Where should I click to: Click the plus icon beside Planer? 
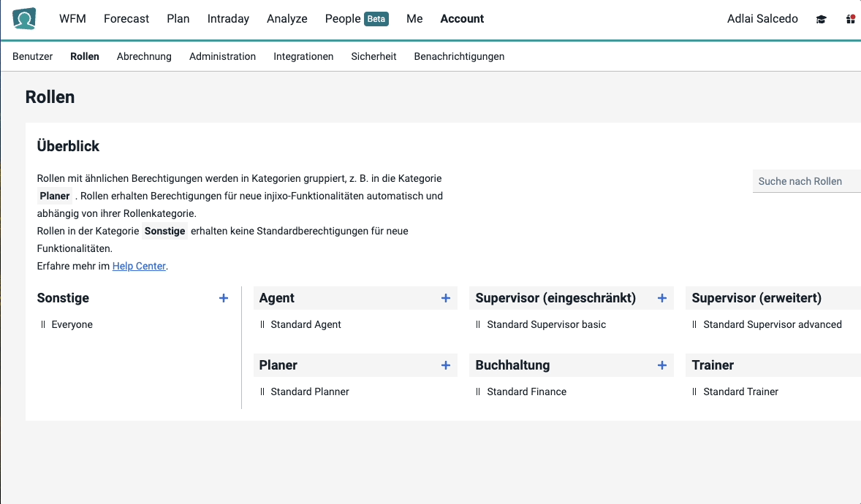pos(445,365)
